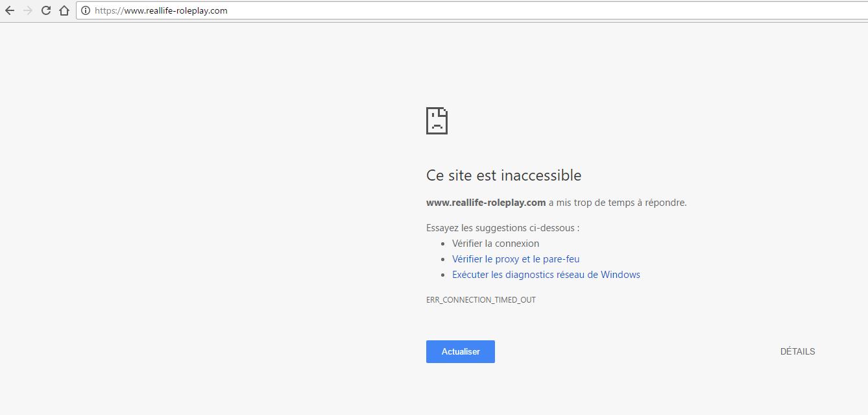Click the 'Essayez les suggestions ci-dessous' text
868x415 pixels.
503,227
